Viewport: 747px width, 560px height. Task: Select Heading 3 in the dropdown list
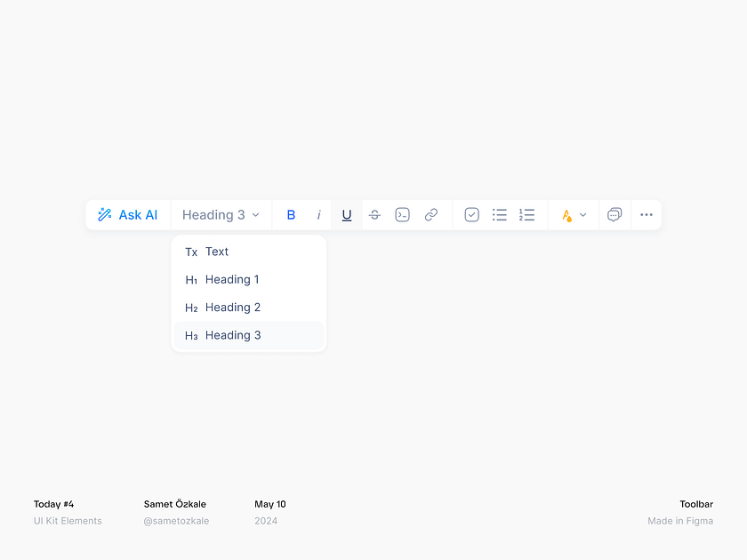232,335
